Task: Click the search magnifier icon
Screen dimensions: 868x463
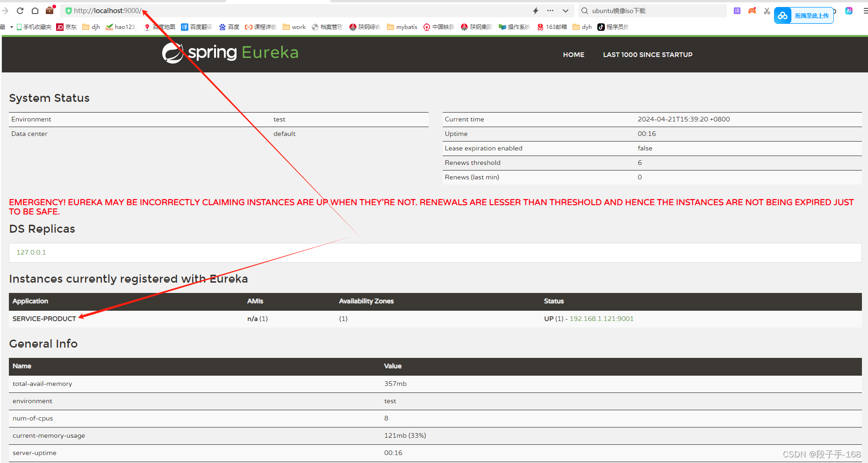Action: coord(585,11)
